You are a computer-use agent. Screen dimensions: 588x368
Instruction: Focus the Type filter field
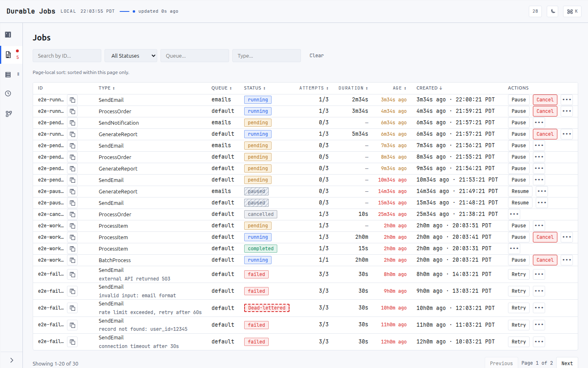coord(267,56)
